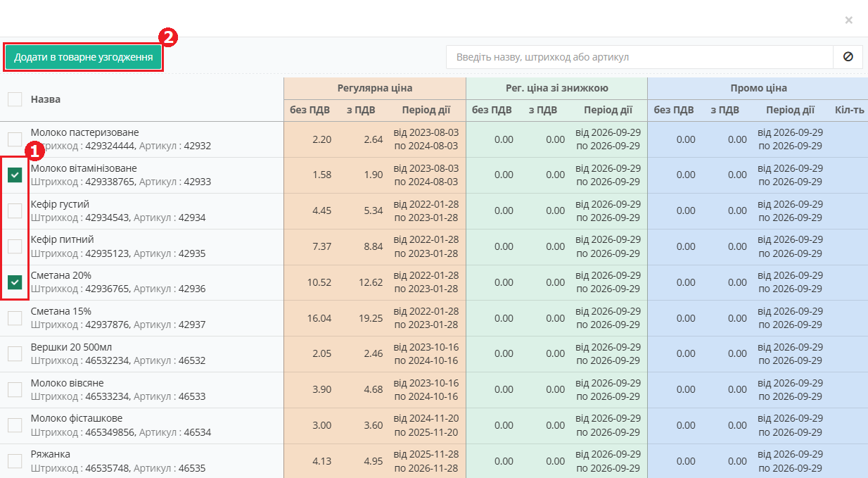This screenshot has width=868, height=478.
Task: Focus the name, barcode or article search field
Action: [x=639, y=57]
